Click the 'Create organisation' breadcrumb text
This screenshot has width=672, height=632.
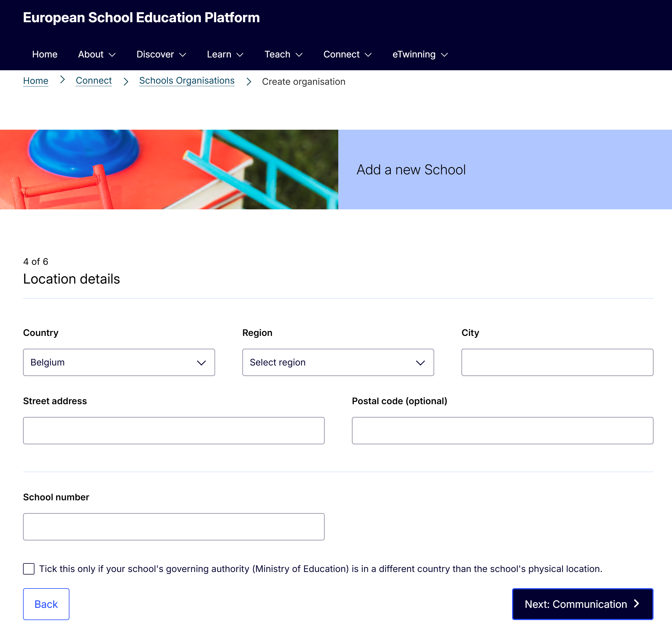point(304,82)
